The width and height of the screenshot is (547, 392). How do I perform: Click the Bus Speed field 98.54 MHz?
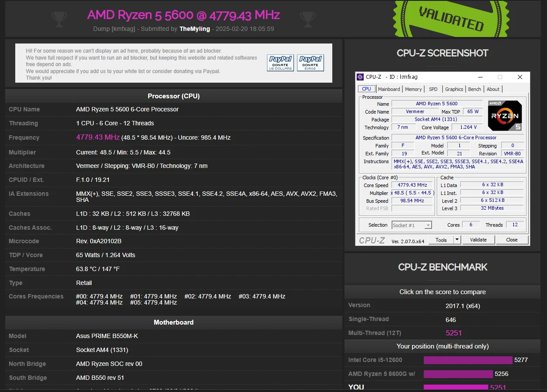point(412,201)
